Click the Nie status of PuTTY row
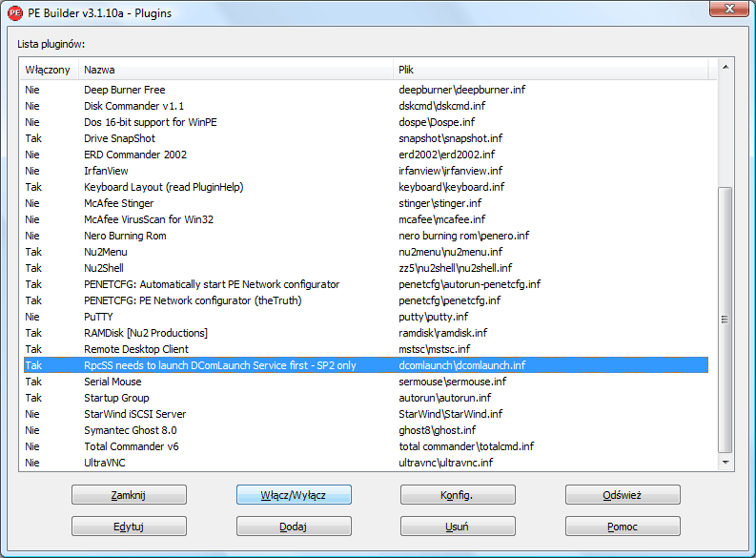The image size is (756, 558). tap(32, 317)
